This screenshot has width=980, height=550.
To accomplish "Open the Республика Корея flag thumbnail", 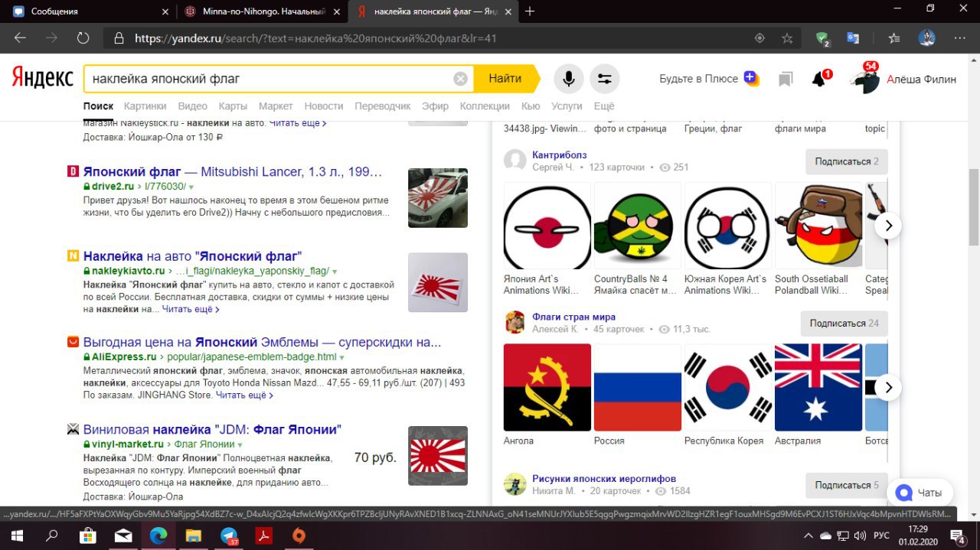I will coord(728,387).
